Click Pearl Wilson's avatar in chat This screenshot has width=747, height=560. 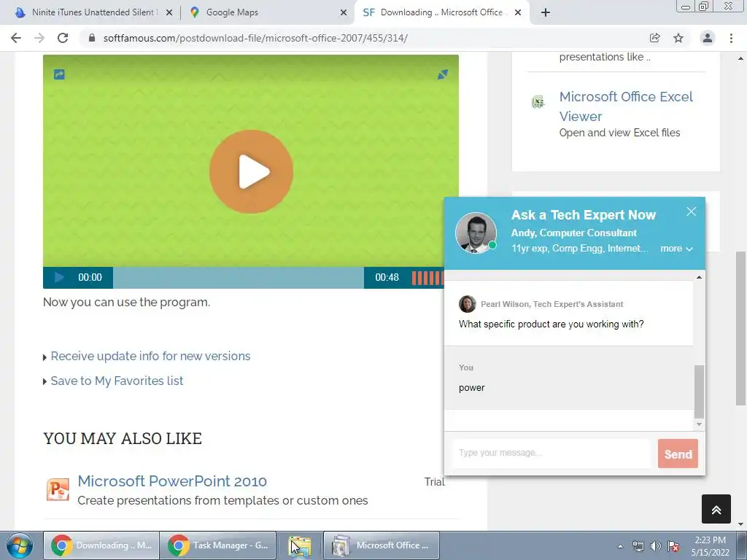click(x=468, y=304)
